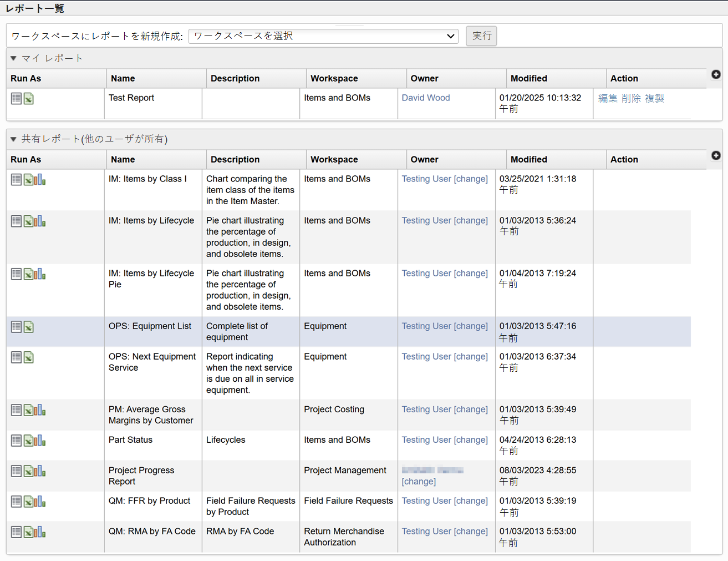Run Project Progress Report as table
Viewport: 728px width, 561px height.
(x=17, y=471)
